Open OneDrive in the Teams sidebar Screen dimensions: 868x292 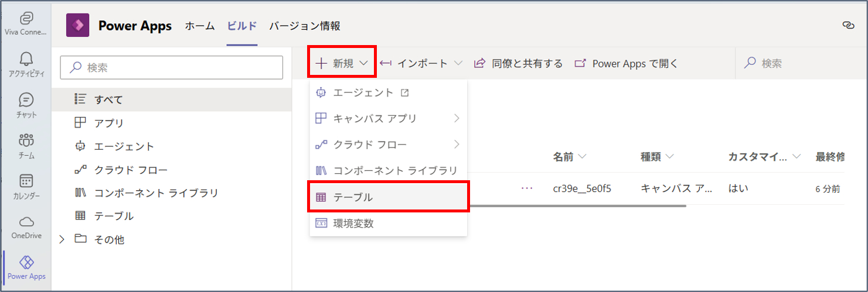(26, 228)
